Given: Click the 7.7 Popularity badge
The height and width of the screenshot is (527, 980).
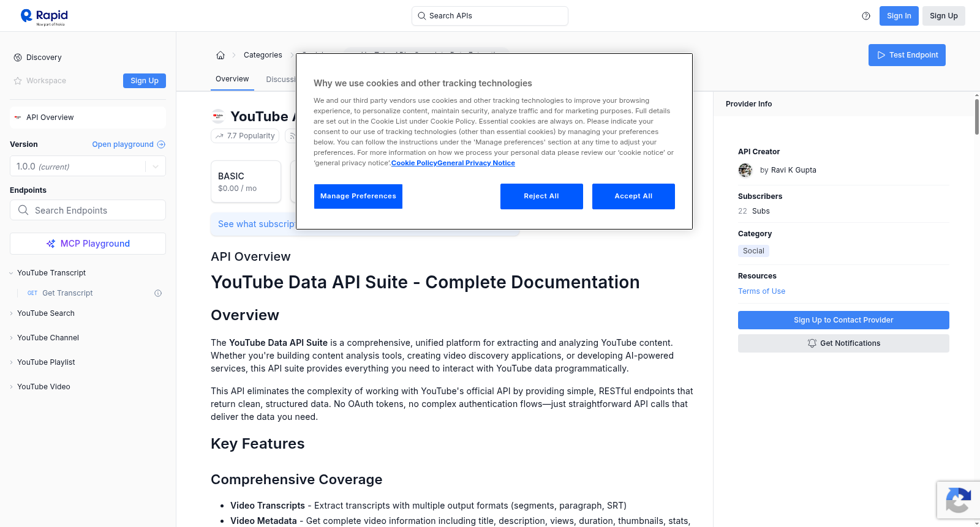Looking at the screenshot, I should pyautogui.click(x=245, y=136).
